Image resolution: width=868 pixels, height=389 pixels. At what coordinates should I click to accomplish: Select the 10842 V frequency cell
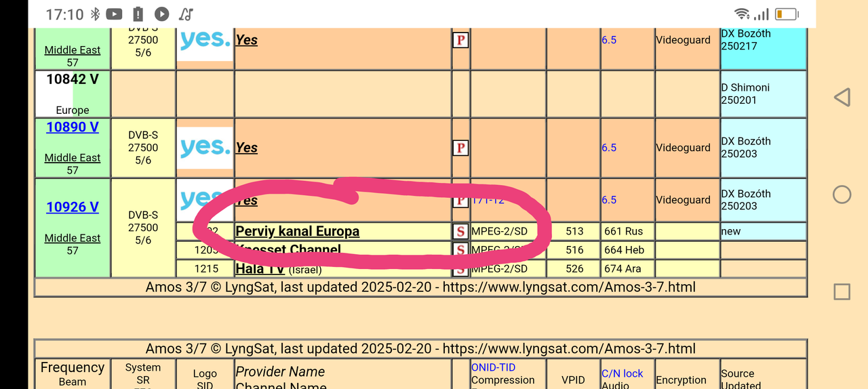pyautogui.click(x=73, y=94)
